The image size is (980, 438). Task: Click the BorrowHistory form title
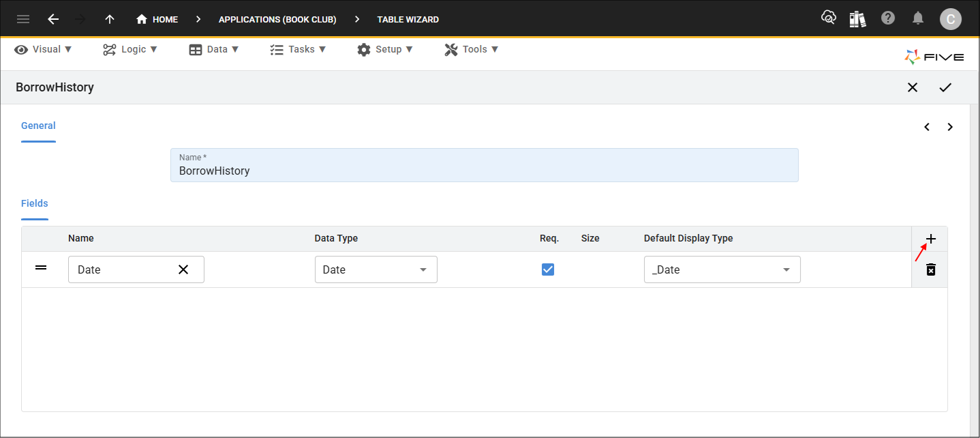pos(55,87)
